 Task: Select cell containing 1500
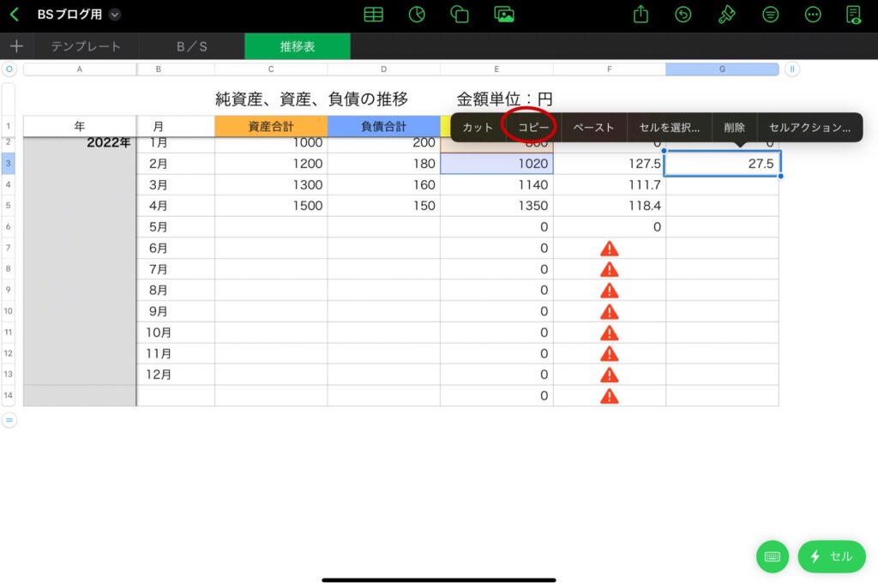pos(271,206)
